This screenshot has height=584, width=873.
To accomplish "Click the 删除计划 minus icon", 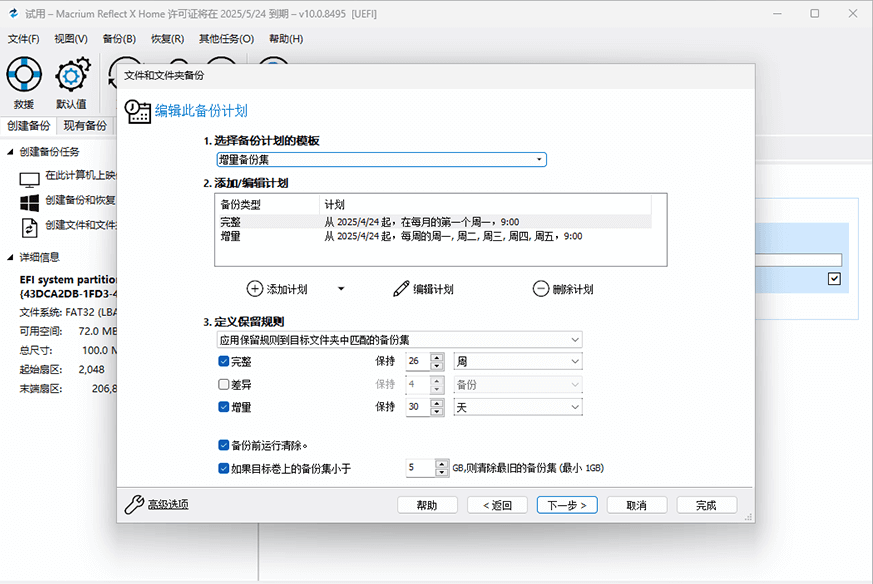I will [539, 288].
